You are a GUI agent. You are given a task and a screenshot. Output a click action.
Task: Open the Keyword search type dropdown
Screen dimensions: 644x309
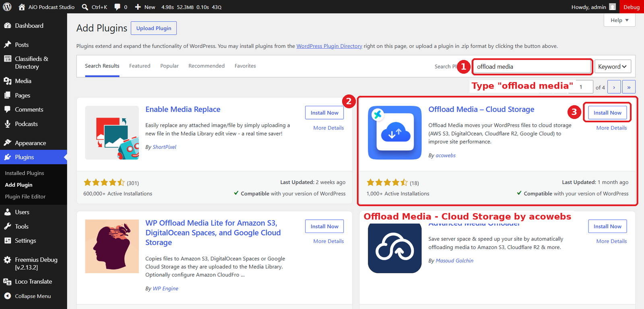613,66
